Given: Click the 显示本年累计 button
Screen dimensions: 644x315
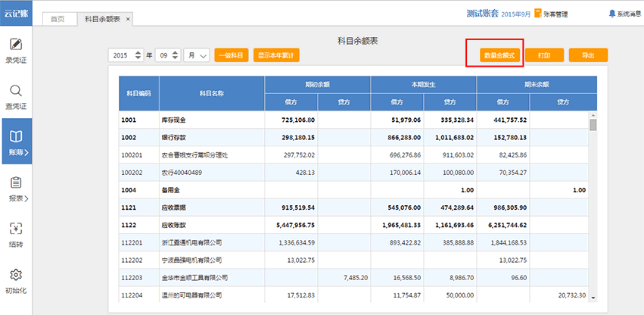Looking at the screenshot, I should 277,55.
